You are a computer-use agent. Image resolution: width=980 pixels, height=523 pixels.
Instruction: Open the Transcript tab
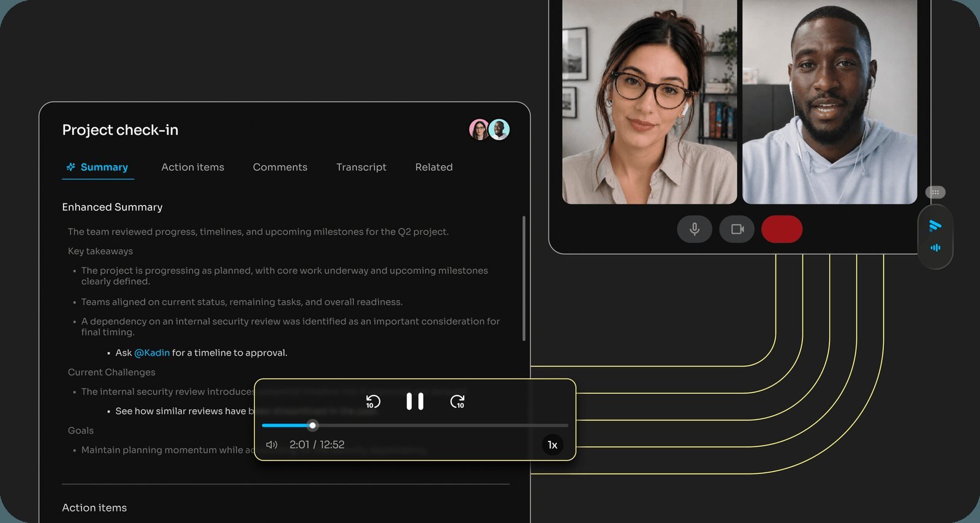pyautogui.click(x=361, y=167)
